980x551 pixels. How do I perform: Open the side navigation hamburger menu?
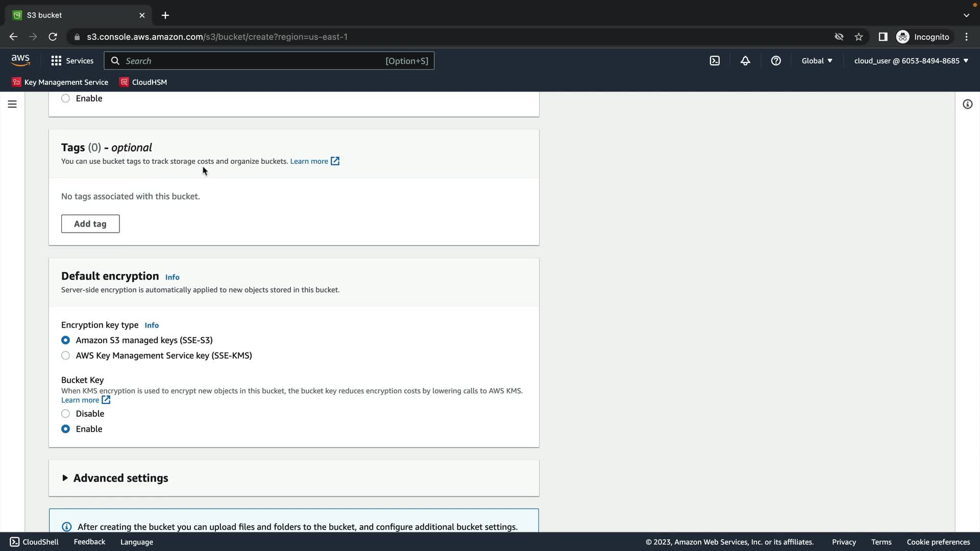12,104
